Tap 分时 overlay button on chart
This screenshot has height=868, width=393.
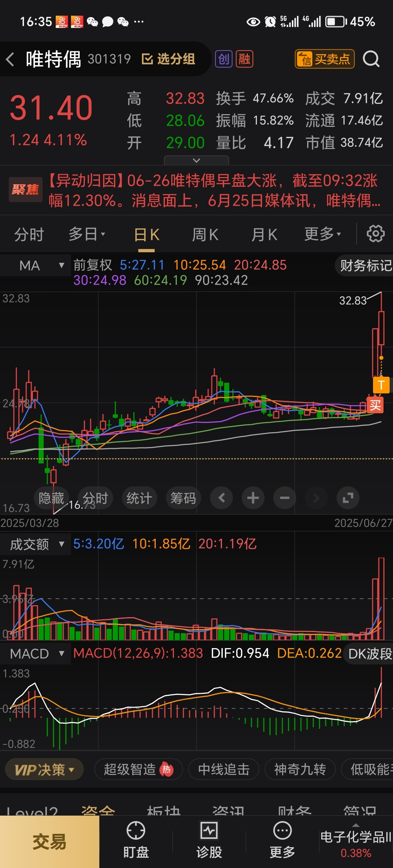[x=95, y=498]
